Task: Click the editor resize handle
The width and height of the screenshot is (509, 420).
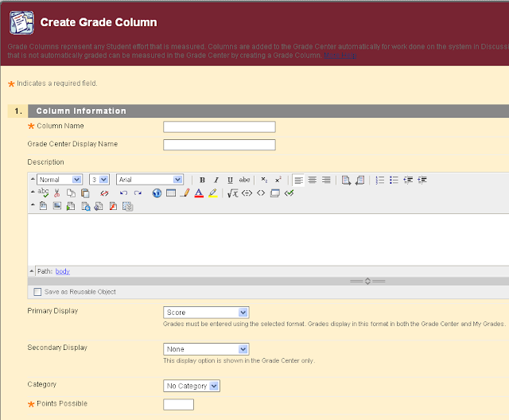Action: coord(367,281)
